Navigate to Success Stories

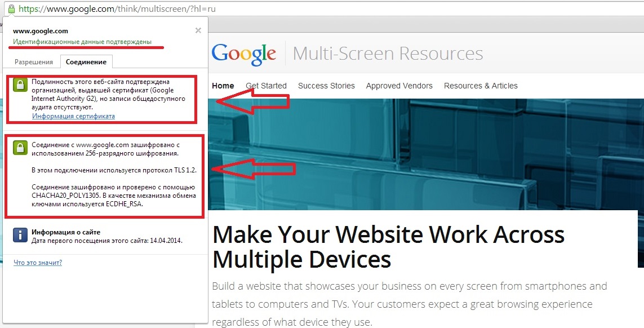tap(326, 86)
